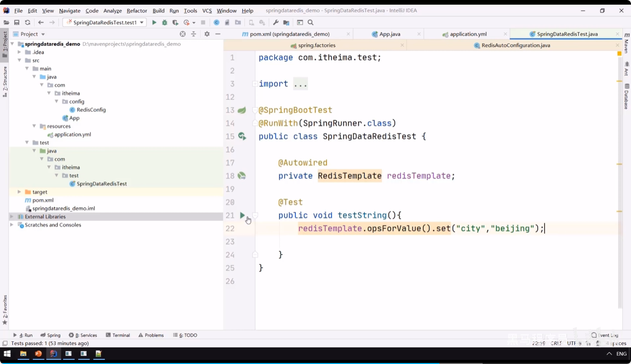Collapse the resources folder in tree
This screenshot has width=631, height=364.
click(x=34, y=126)
